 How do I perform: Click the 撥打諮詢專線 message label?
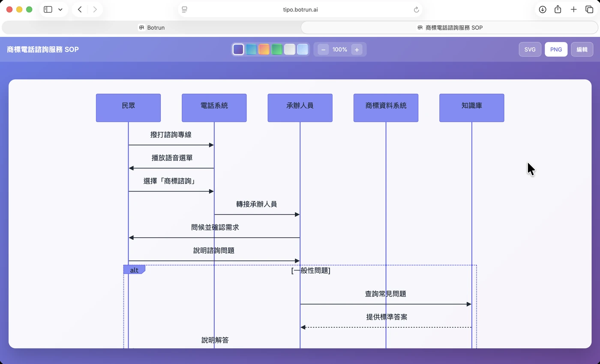[171, 134]
